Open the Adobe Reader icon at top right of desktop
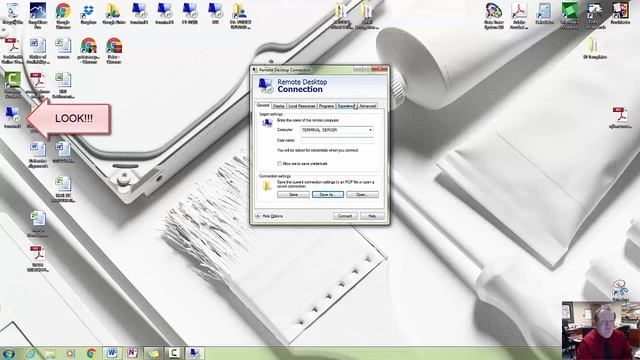The image size is (640, 360). tap(519, 16)
